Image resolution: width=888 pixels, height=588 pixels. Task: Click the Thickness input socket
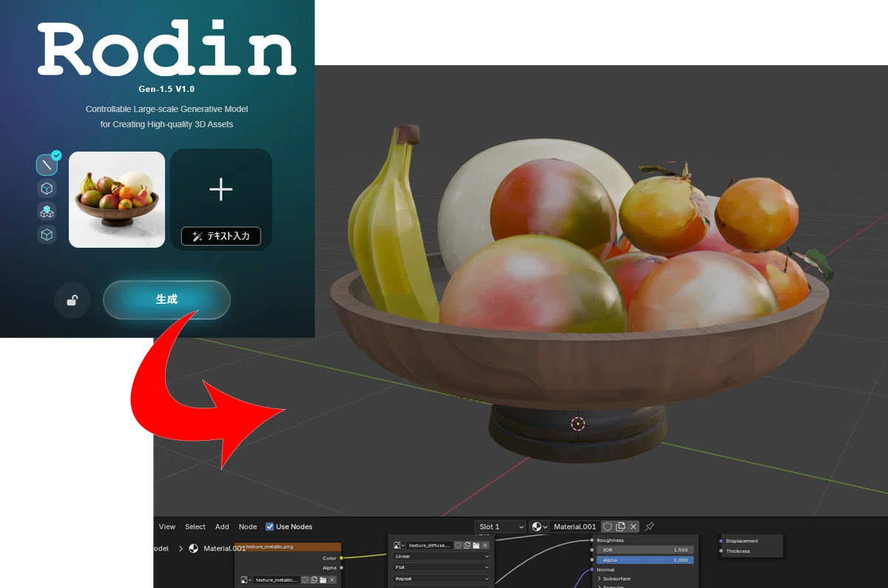coord(721,551)
